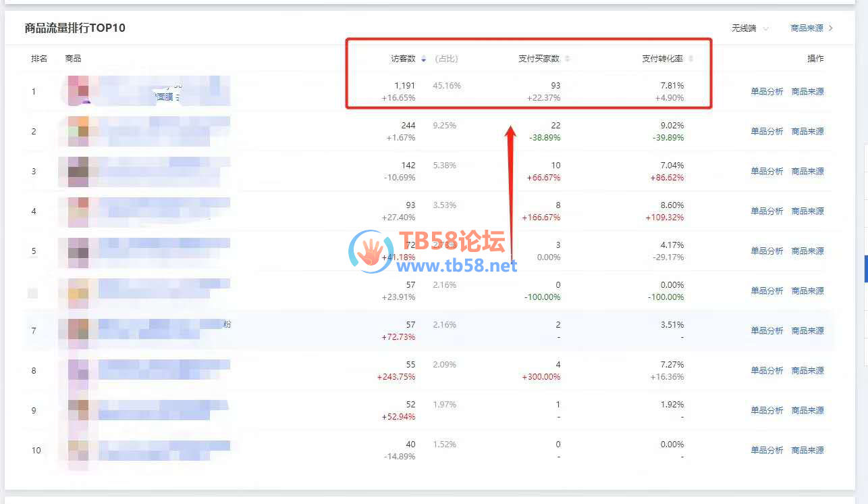Open 单品分析 for rank 1 product

pyautogui.click(x=767, y=92)
